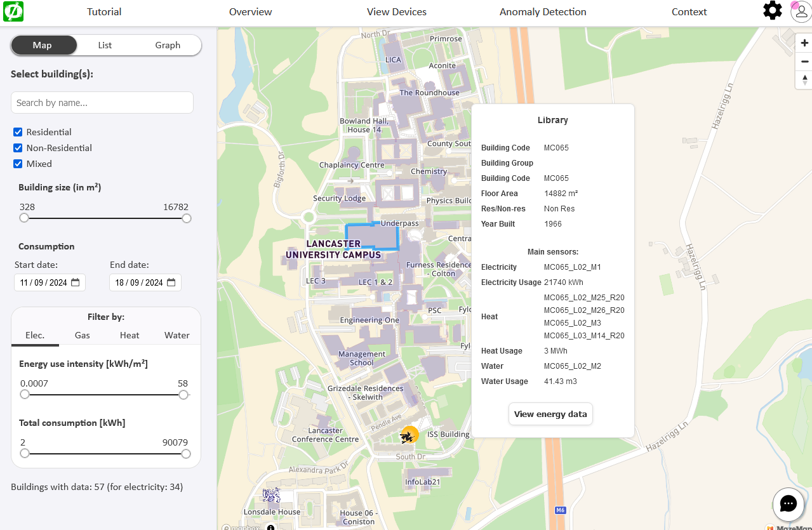Focus the Search by name field
The width and height of the screenshot is (812, 530).
pos(102,103)
